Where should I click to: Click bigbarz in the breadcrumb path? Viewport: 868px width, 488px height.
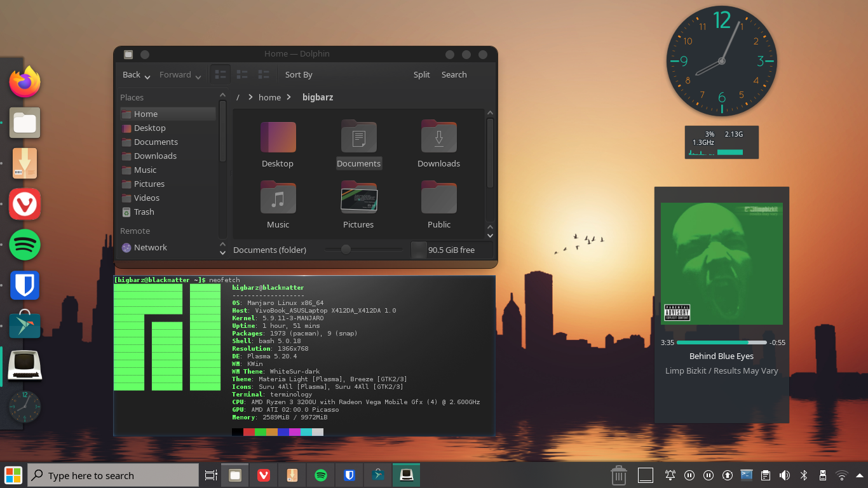click(318, 97)
